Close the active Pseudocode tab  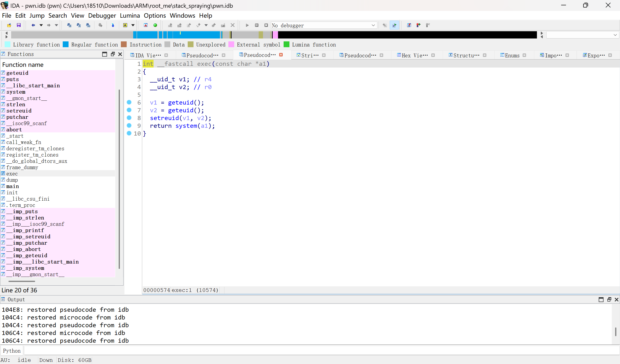(281, 55)
